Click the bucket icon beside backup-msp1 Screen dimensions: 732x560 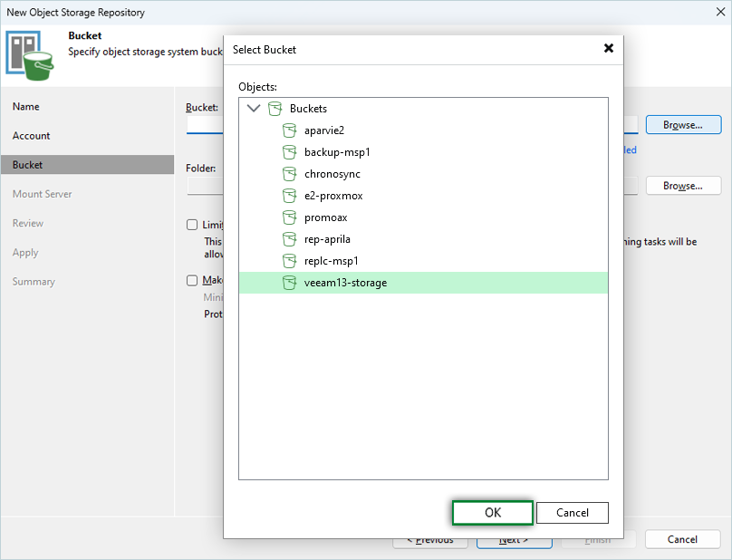tap(289, 152)
